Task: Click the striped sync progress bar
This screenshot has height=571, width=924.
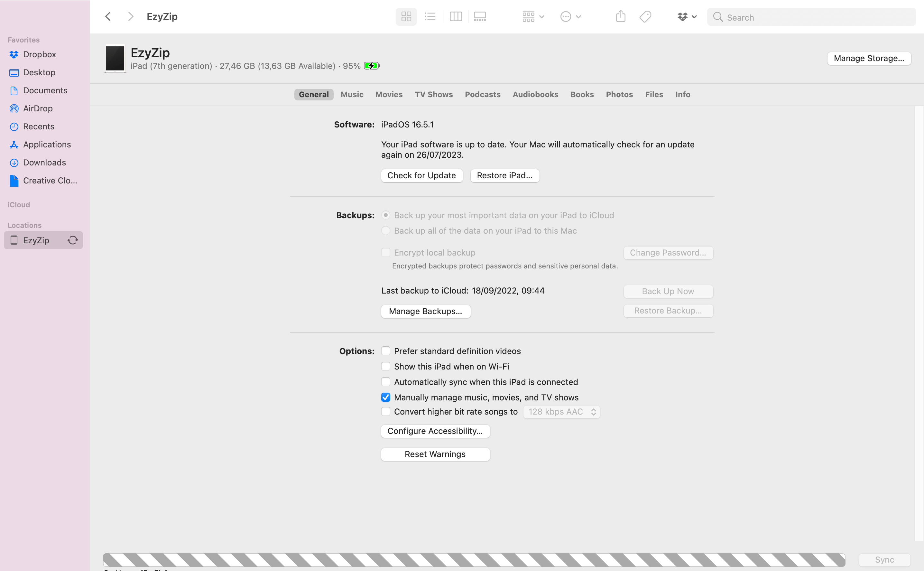Action: (474, 560)
